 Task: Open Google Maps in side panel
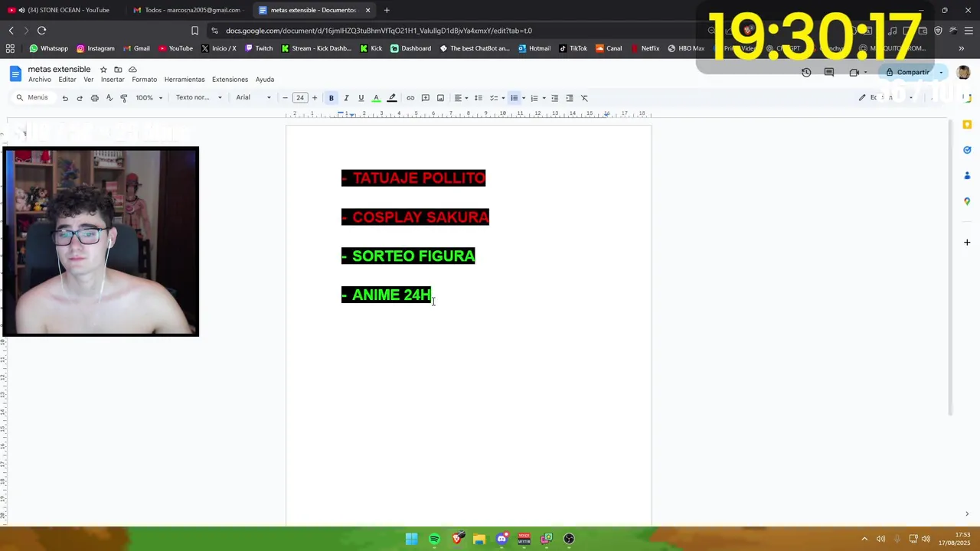pyautogui.click(x=967, y=201)
